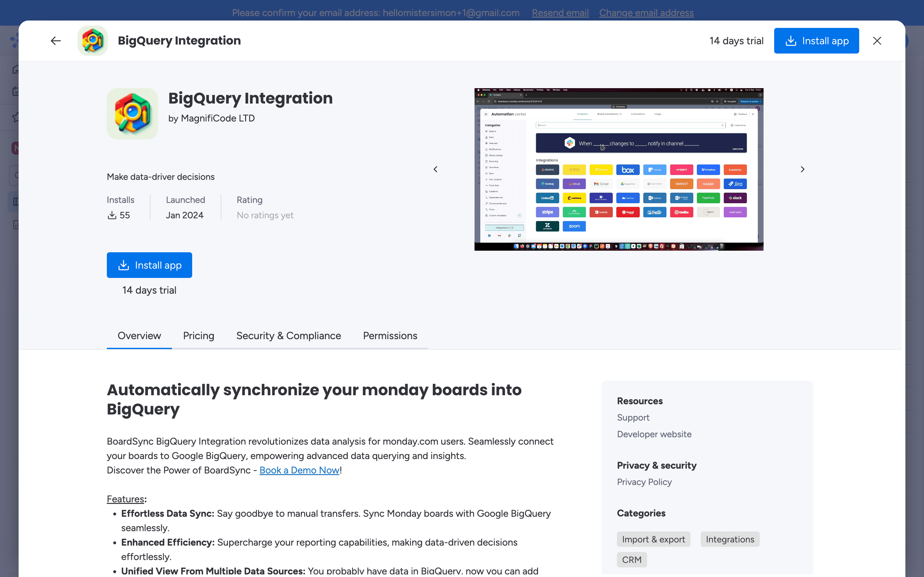Viewport: 924px width, 577px height.
Task: Select the Permissions tab
Action: pyautogui.click(x=390, y=336)
